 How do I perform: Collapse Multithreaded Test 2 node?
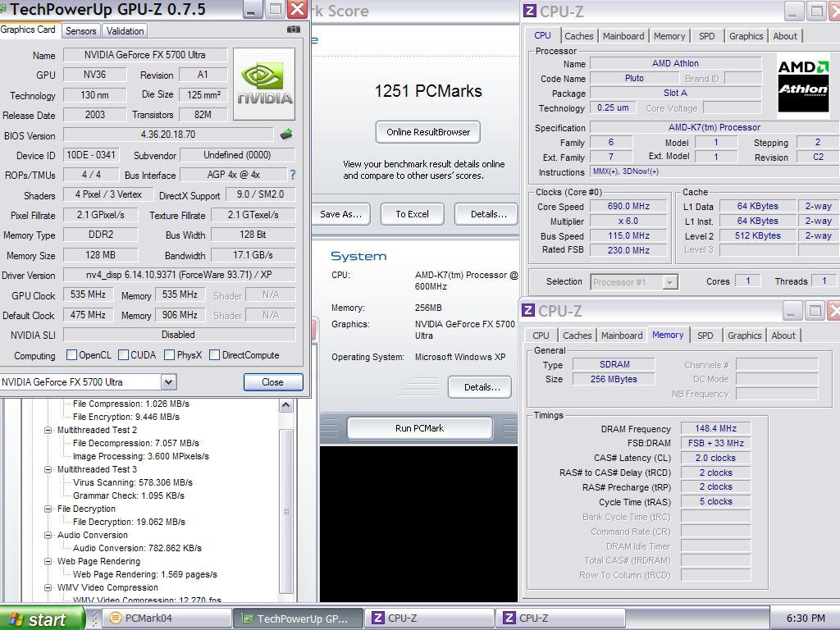[48, 430]
